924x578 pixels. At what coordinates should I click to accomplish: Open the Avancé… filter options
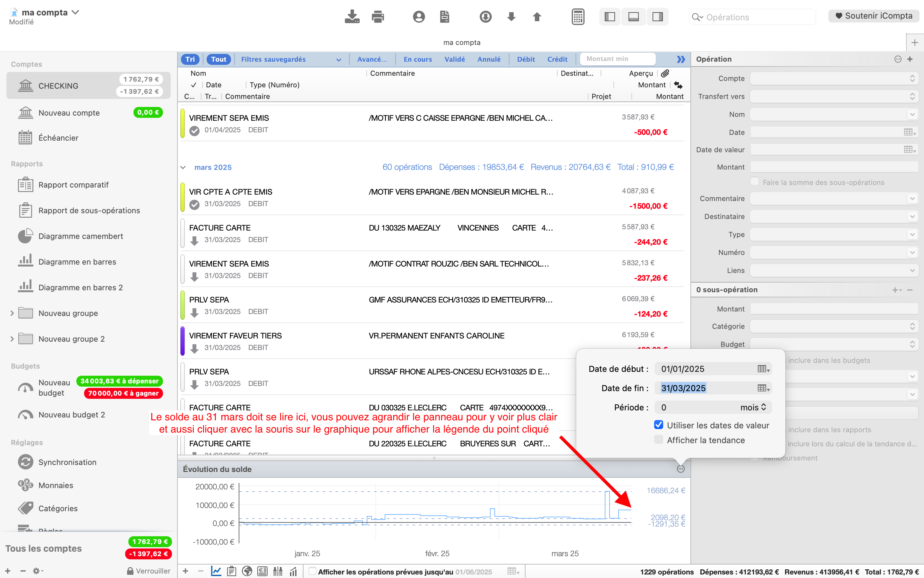coord(372,59)
